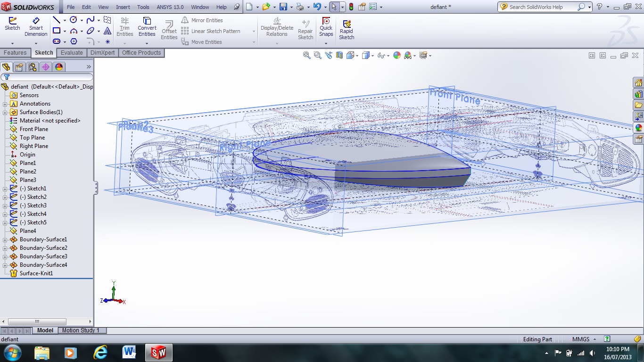The image size is (644, 362).
Task: Open Edit Appearance color ball
Action: (397, 55)
